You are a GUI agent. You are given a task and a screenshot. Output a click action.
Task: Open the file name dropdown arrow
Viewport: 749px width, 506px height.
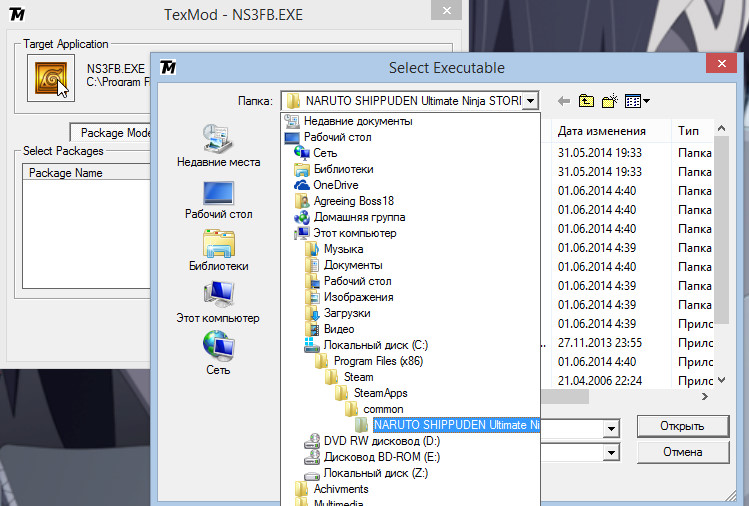click(611, 429)
